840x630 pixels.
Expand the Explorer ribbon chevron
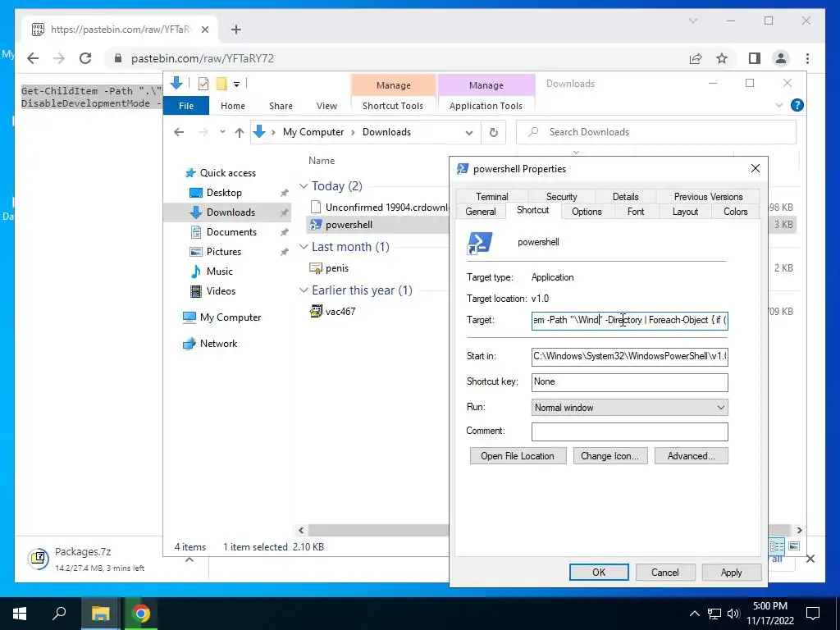click(x=779, y=106)
